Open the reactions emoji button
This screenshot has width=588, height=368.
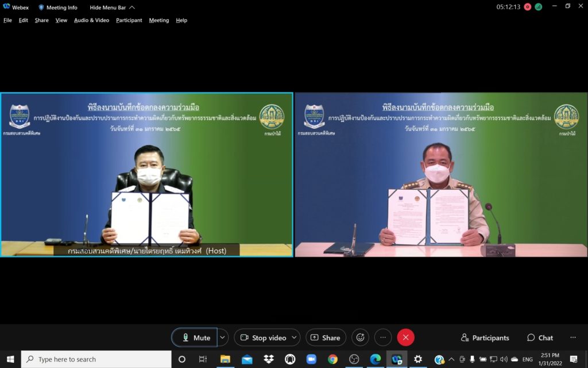[x=361, y=338]
